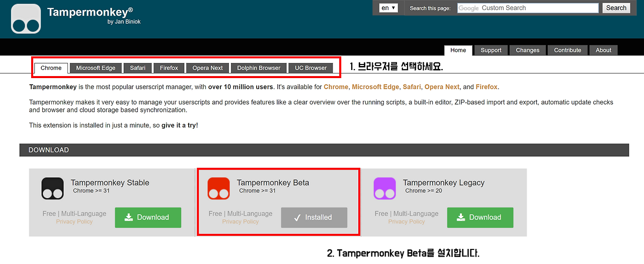The image size is (644, 264).
Task: Open the en language dropdown
Action: coord(388,8)
